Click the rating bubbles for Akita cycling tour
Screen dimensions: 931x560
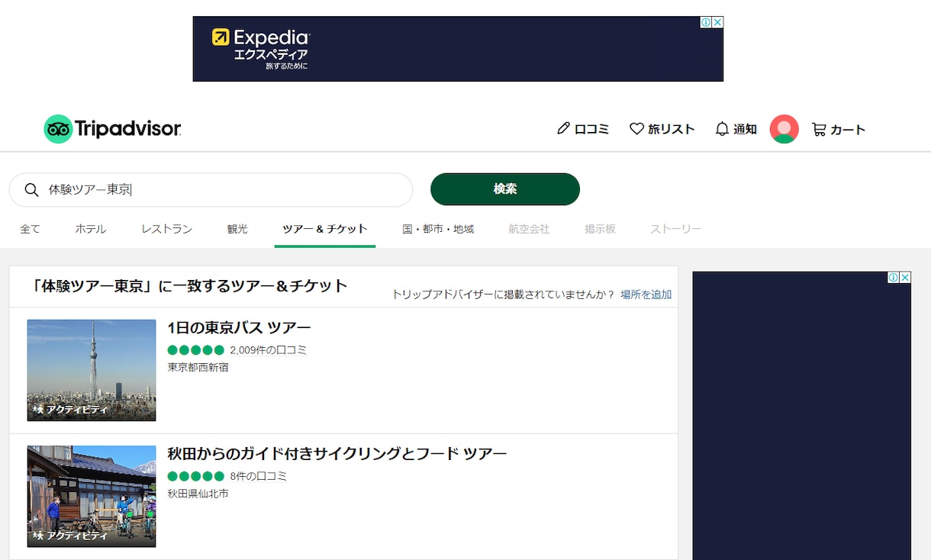click(x=196, y=476)
